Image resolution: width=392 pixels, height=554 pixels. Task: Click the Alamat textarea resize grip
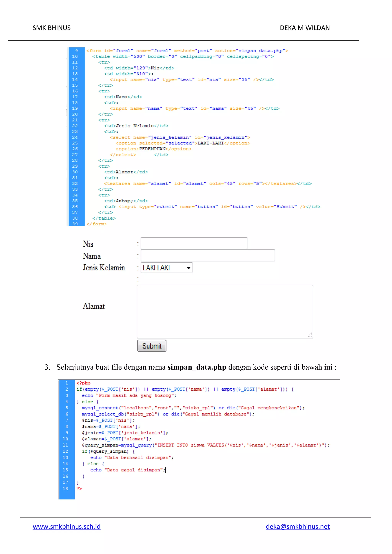tap(310, 335)
